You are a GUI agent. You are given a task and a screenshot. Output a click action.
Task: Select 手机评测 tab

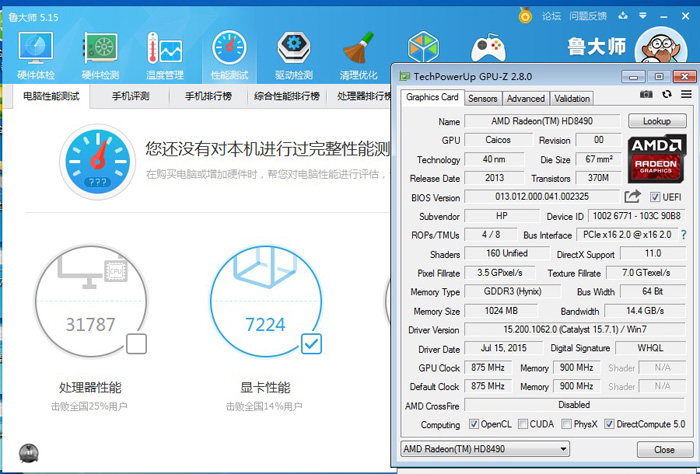(130, 96)
